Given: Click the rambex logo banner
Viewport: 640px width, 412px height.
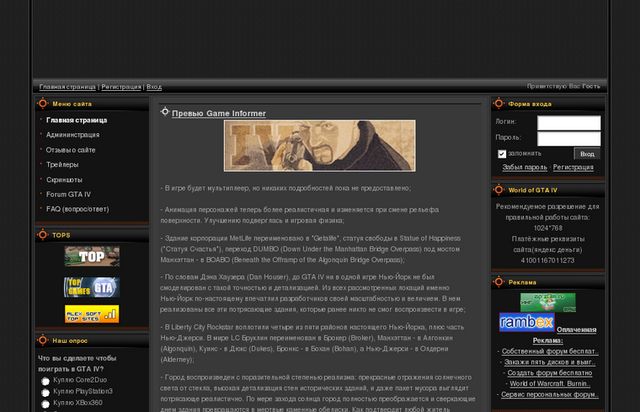Looking at the screenshot, I should [527, 323].
